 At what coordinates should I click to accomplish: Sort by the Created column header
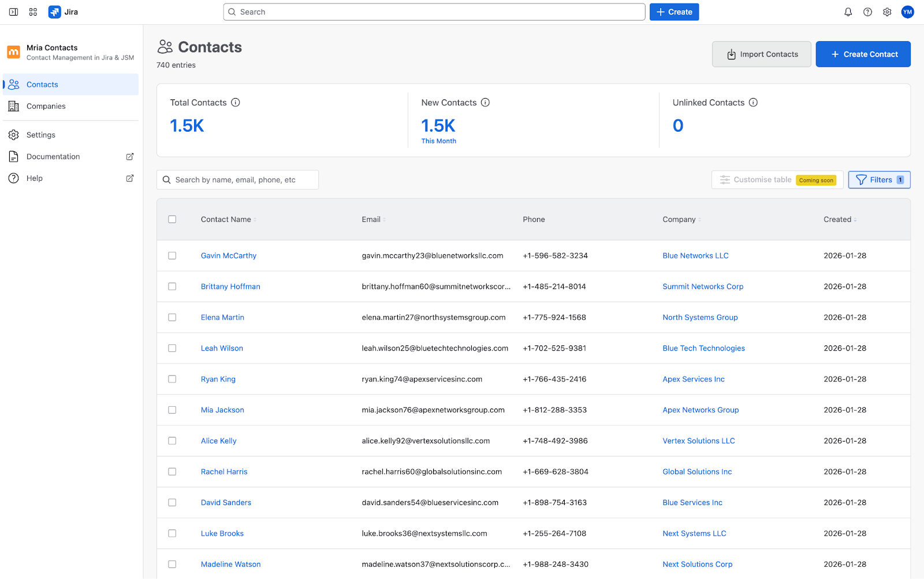pyautogui.click(x=840, y=220)
